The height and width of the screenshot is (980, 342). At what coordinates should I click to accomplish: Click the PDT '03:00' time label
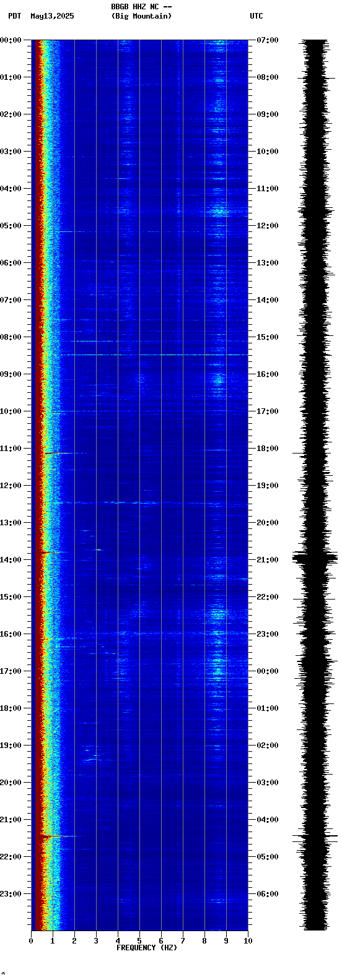11,152
